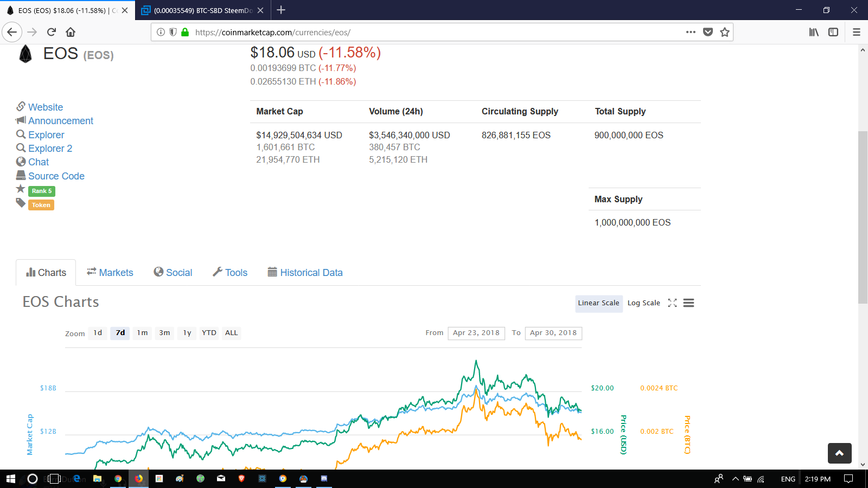868x488 pixels.
Task: Click the scrollbar down arrow
Action: click(x=863, y=465)
